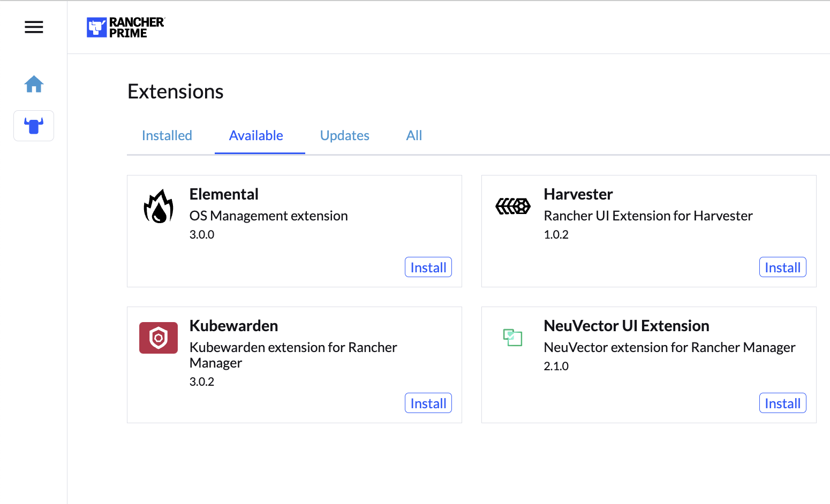Install the Elemental extension
This screenshot has height=504, width=830.
428,267
